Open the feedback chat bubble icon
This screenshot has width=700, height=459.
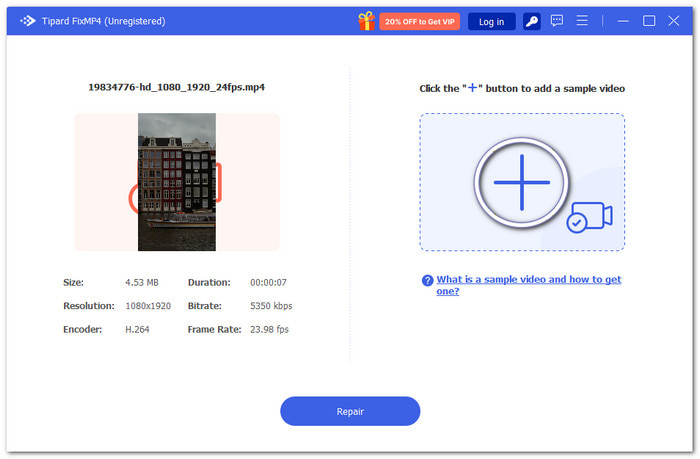556,21
